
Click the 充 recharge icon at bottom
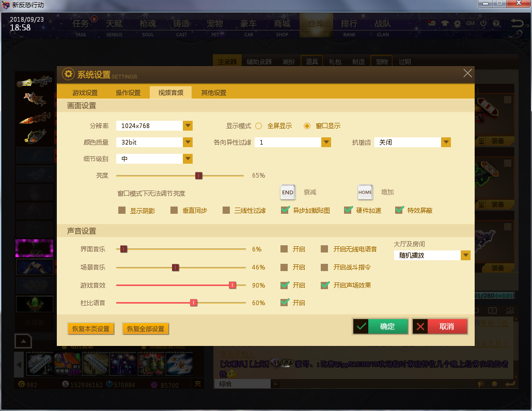pos(198,384)
